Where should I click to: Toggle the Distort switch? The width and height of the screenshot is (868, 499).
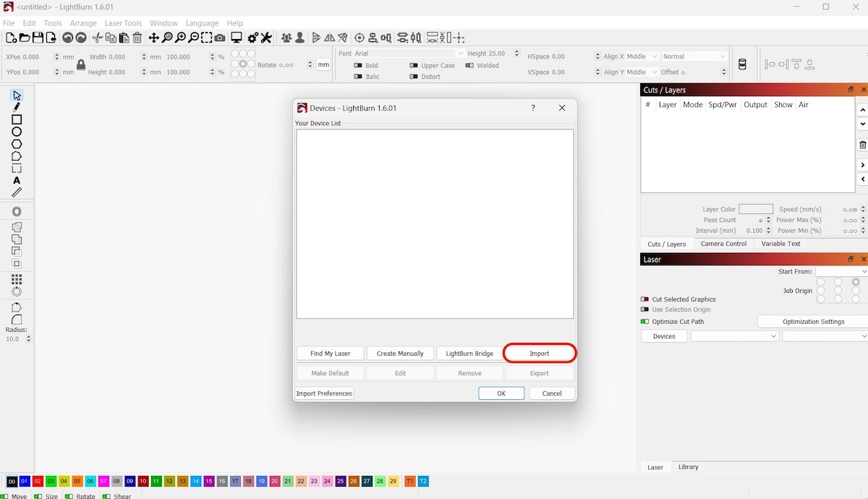pos(414,77)
